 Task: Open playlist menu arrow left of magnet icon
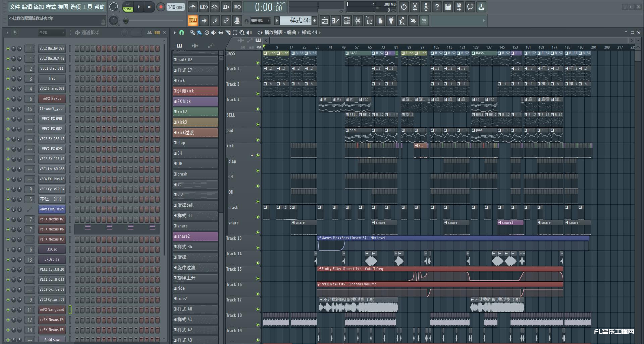(x=175, y=32)
